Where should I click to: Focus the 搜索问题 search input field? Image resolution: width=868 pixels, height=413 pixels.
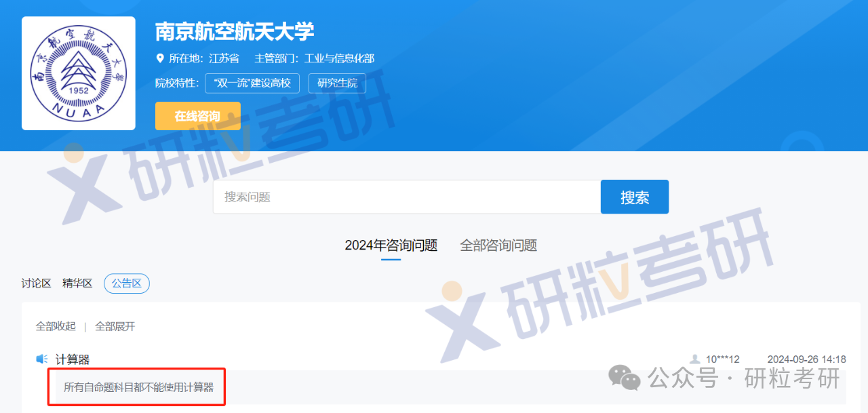click(x=407, y=197)
